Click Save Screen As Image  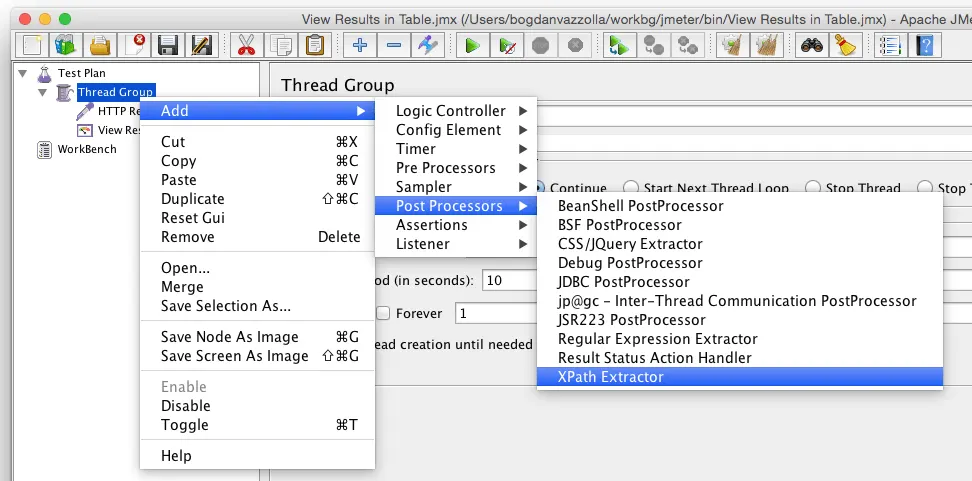tap(257, 356)
